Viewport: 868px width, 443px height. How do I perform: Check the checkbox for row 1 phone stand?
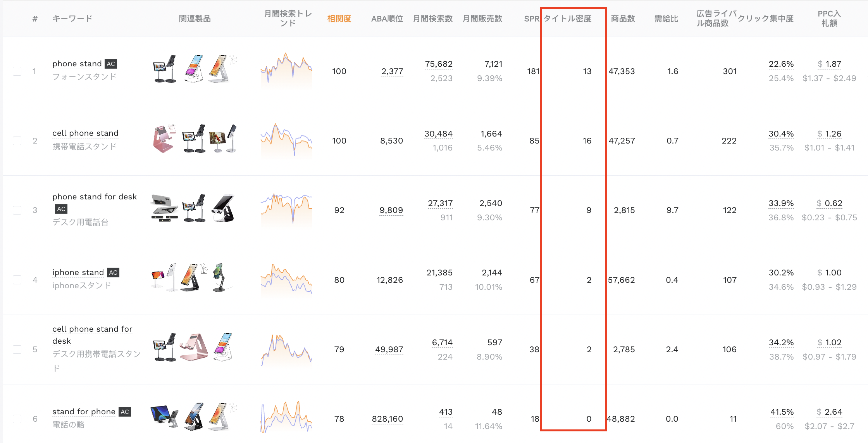click(x=17, y=71)
